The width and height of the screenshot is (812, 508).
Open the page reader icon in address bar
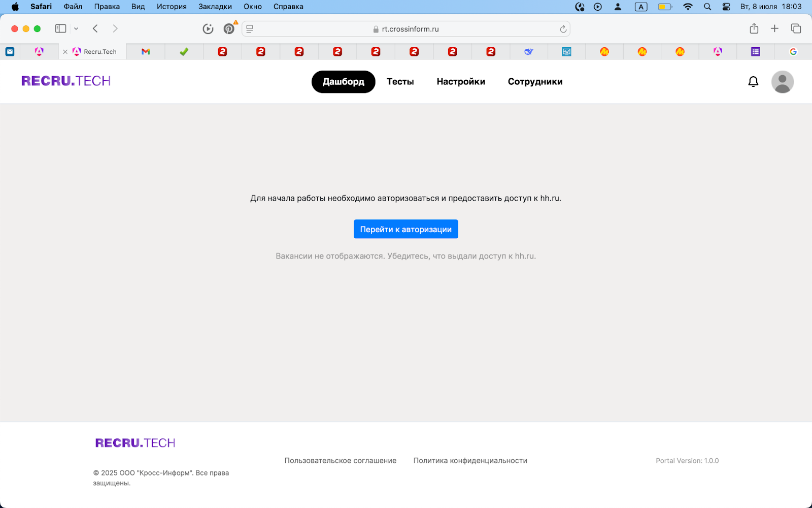250,29
